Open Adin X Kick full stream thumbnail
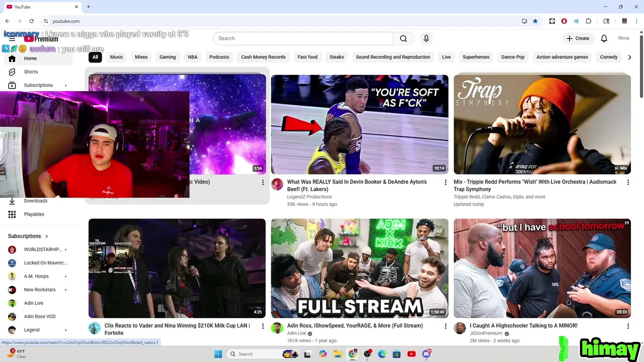 (359, 268)
